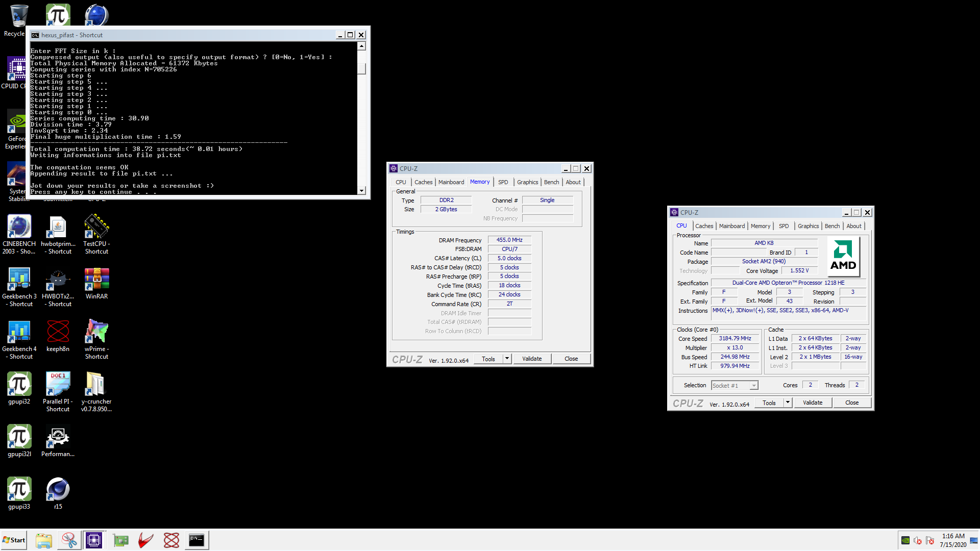Viewport: 980px width, 551px height.
Task: Click Close button in right CPU-Z window
Action: click(852, 403)
